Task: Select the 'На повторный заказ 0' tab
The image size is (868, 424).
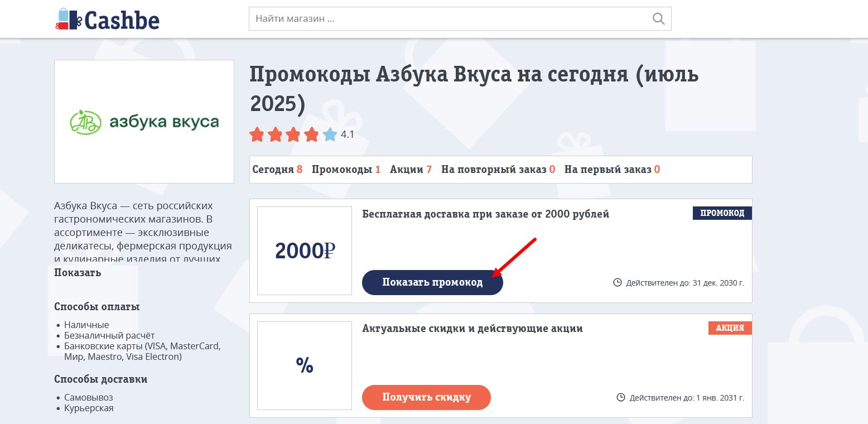Action: 498,170
